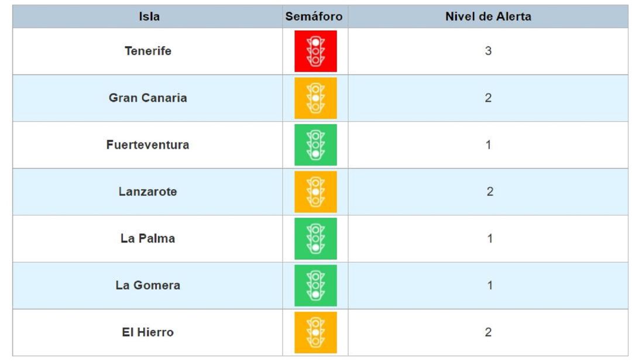
Task: Click alert level 1 for Fuerteventura
Action: pos(488,145)
